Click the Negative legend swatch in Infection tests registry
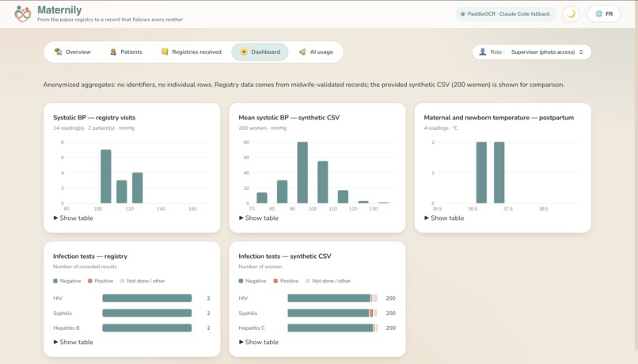This screenshot has height=364, width=638. [x=55, y=281]
